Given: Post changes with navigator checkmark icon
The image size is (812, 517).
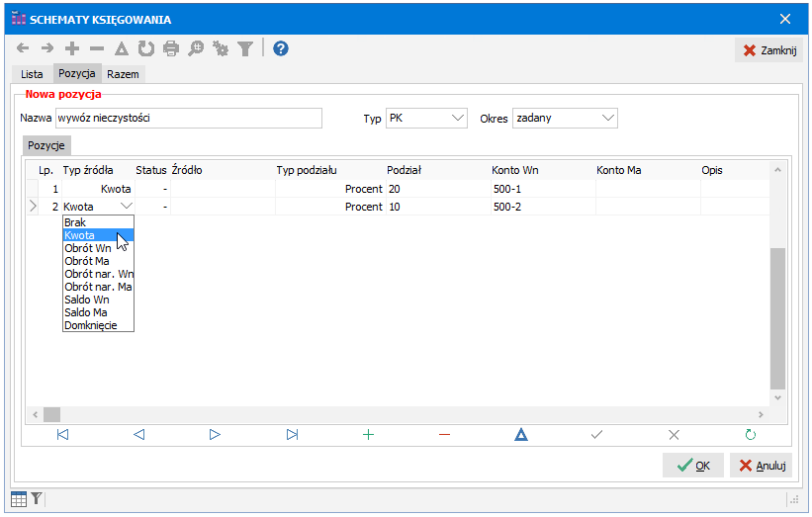Looking at the screenshot, I should tap(597, 435).
